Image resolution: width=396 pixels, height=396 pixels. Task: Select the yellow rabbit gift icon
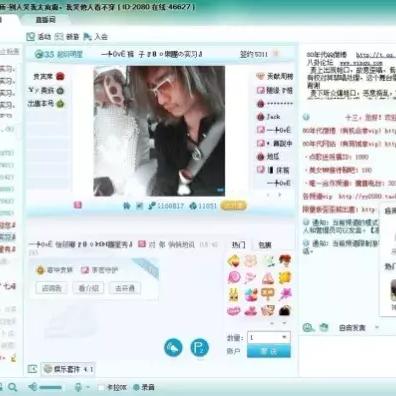point(234,294)
